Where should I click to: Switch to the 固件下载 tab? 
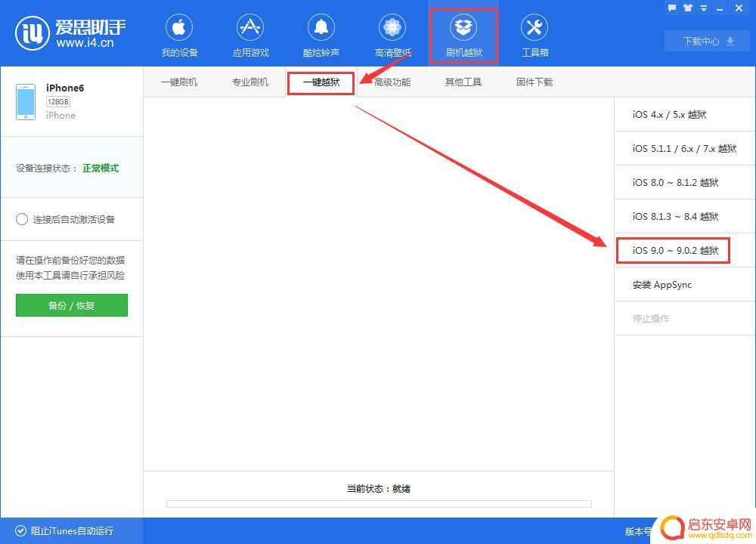pos(534,82)
